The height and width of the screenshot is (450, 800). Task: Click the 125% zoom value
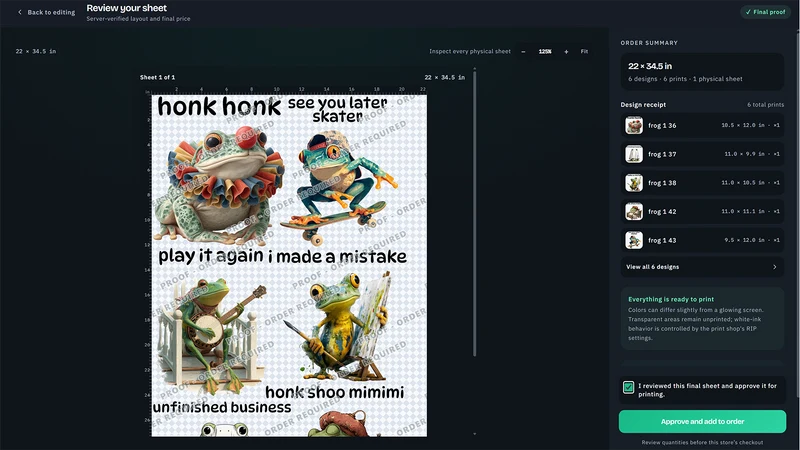point(545,52)
